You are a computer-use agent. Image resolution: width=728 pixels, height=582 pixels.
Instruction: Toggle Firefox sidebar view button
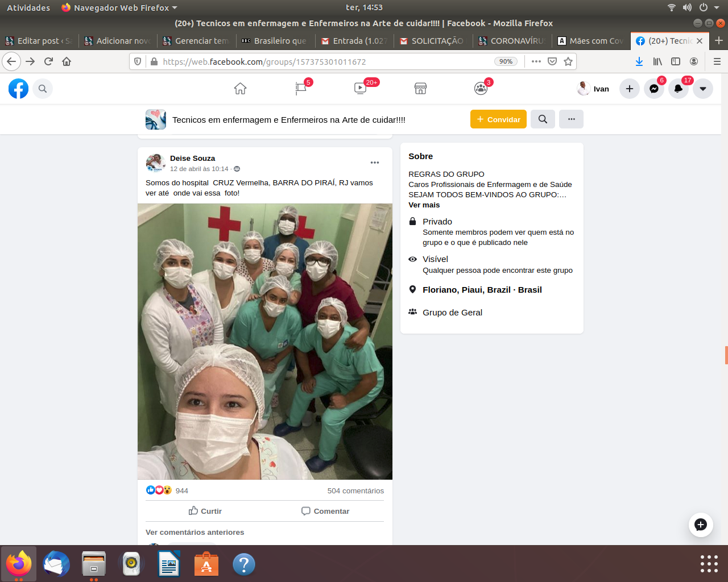[676, 61]
